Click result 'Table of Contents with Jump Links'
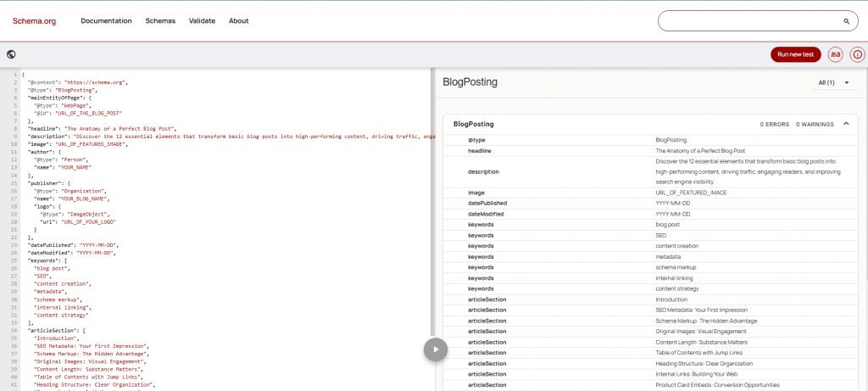 point(699,353)
